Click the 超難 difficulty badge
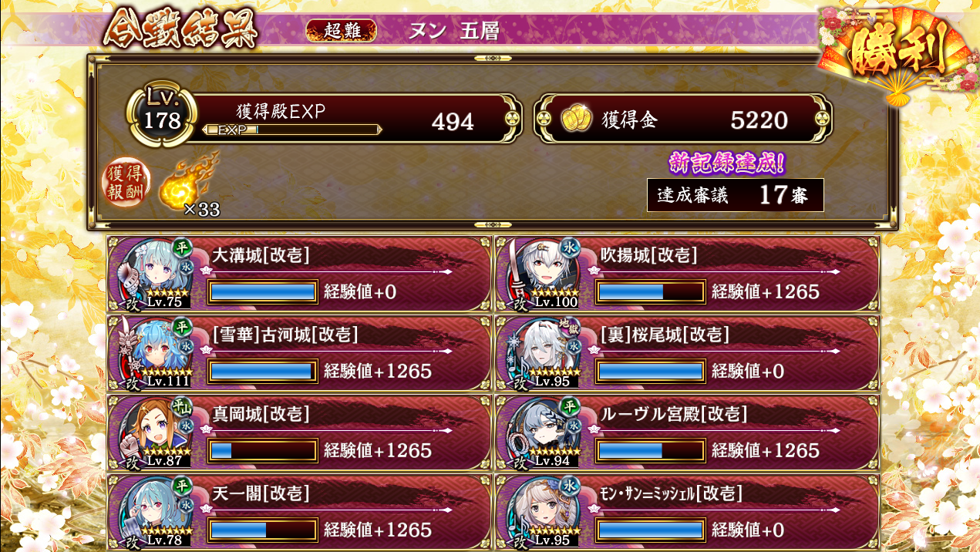This screenshot has width=980, height=552. (x=342, y=30)
